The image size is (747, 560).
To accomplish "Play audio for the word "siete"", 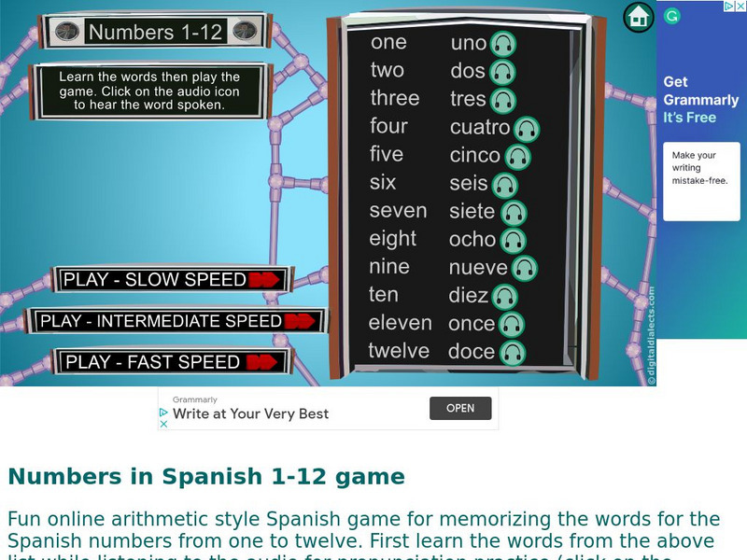I will tap(513, 211).
